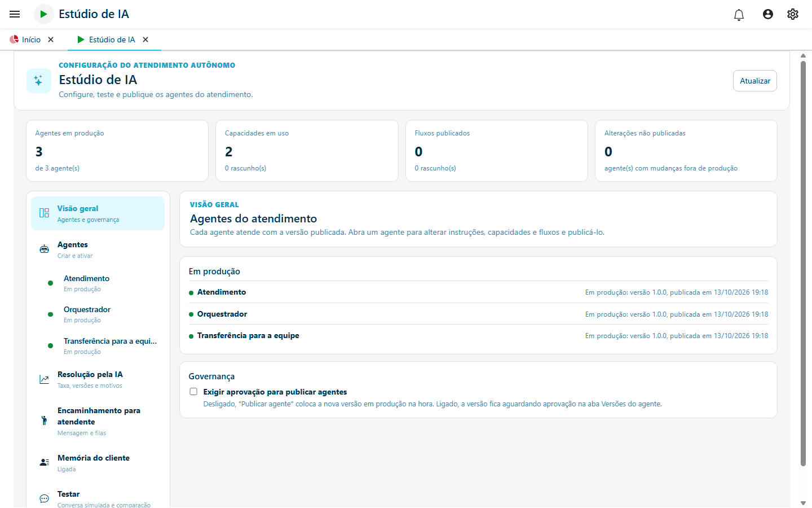
Task: Click the Capacidades em uso card
Action: point(307,151)
